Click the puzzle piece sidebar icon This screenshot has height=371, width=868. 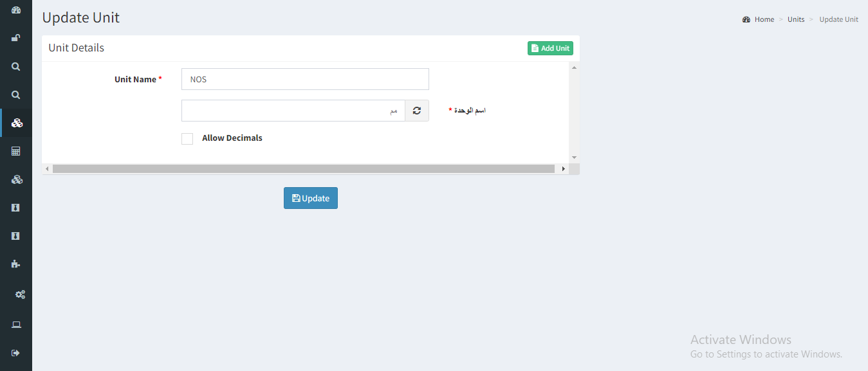click(x=16, y=264)
